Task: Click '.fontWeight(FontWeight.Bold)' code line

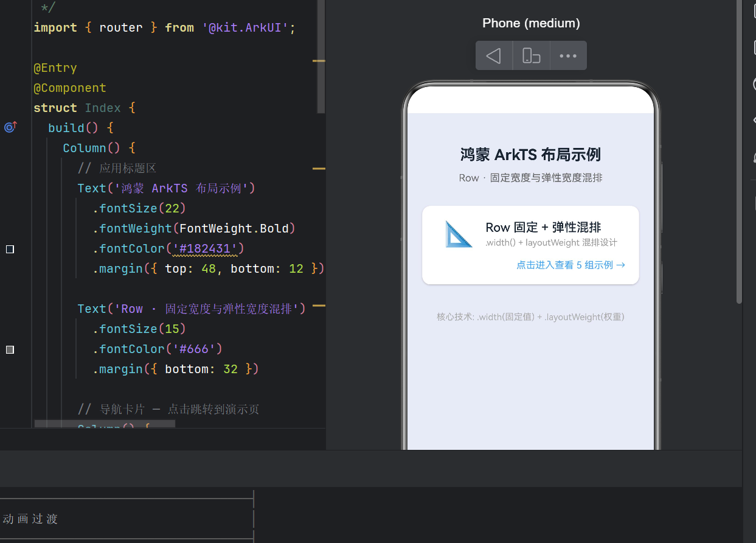Action: click(193, 228)
